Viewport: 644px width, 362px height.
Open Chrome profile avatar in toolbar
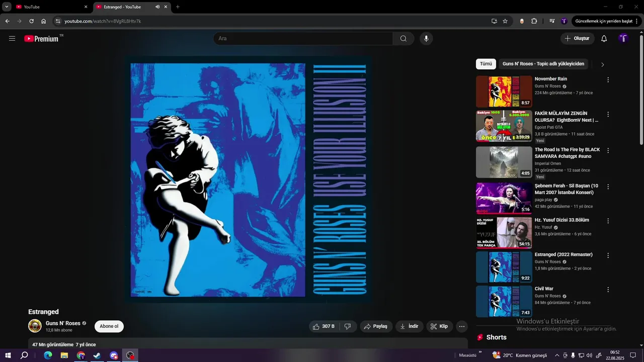pos(564,21)
